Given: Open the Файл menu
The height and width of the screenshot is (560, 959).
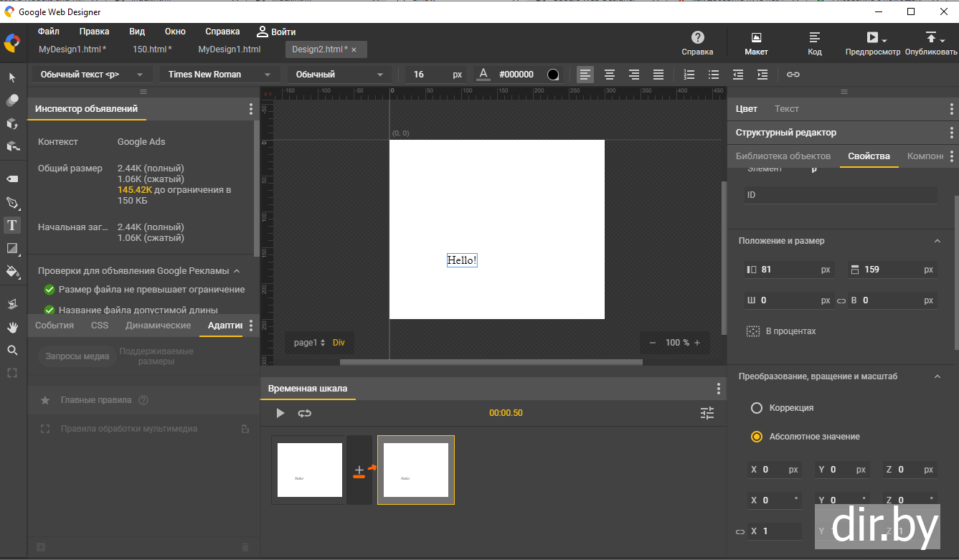Looking at the screenshot, I should coord(49,32).
